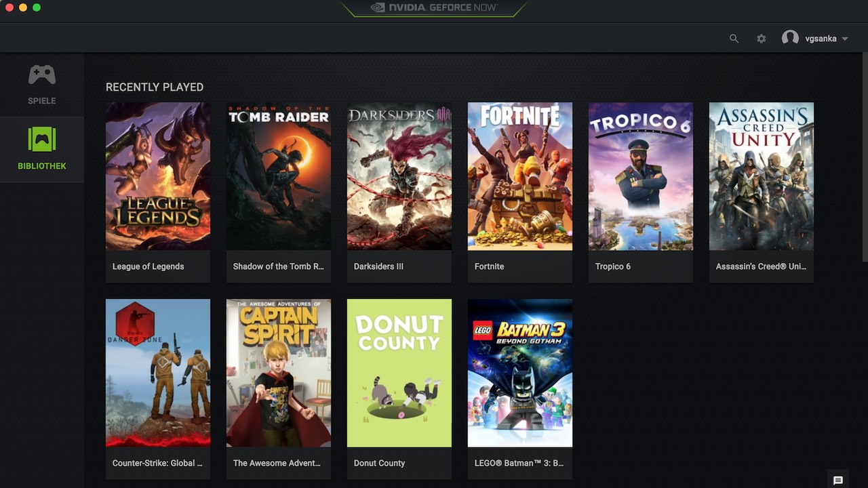Viewport: 868px width, 488px height.
Task: Open Tropico 6 cover art
Action: 641,176
